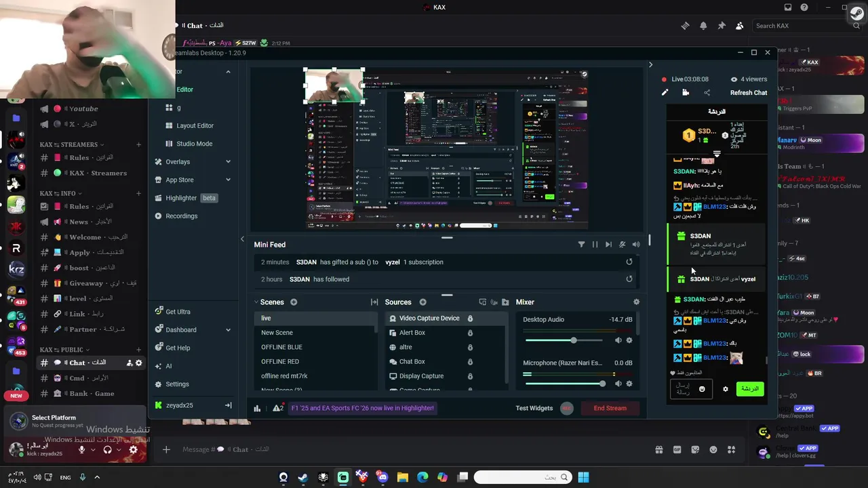Click Test Widgets
The image size is (868, 488).
534,408
